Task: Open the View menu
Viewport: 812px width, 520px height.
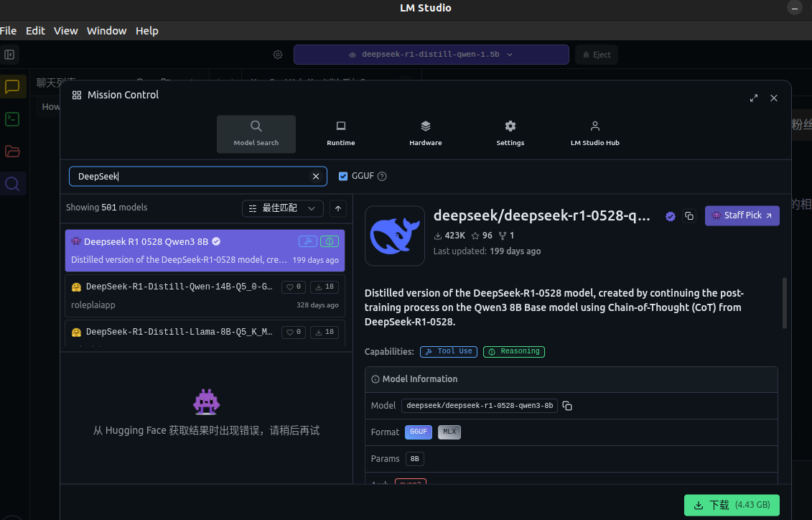Action: pyautogui.click(x=66, y=31)
